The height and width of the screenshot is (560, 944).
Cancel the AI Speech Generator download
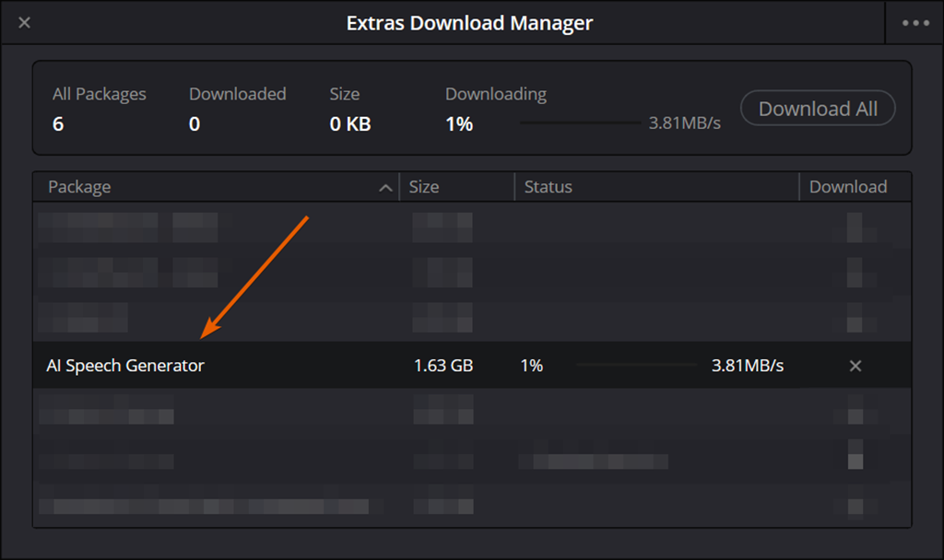(x=855, y=366)
